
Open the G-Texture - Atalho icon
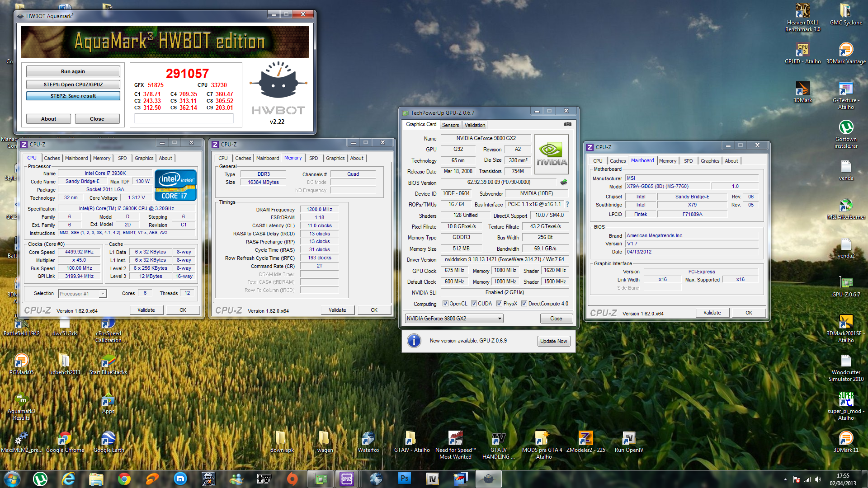(x=845, y=96)
